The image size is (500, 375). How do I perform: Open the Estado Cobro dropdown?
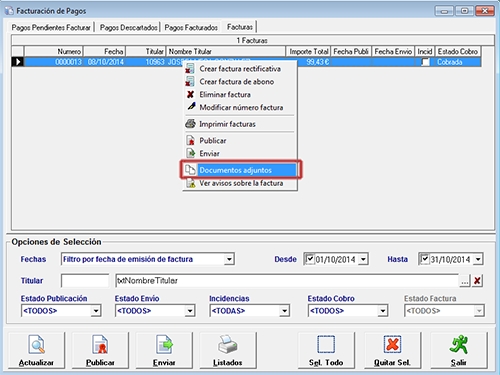(383, 311)
